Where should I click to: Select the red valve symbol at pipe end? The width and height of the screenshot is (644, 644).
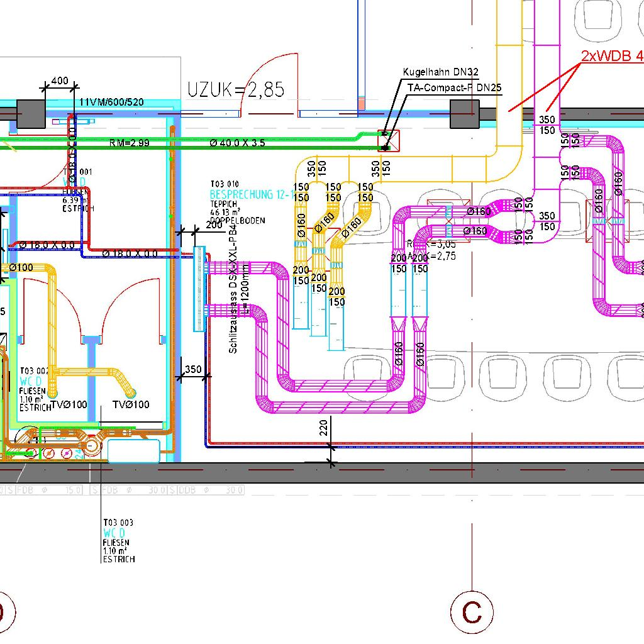[x=388, y=141]
